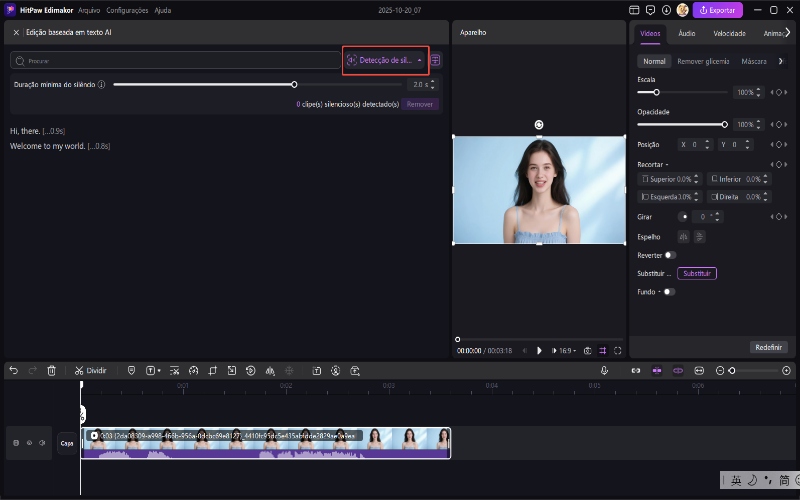This screenshot has width=800, height=500.
Task: Delete the selected clip with trash icon
Action: [52, 370]
